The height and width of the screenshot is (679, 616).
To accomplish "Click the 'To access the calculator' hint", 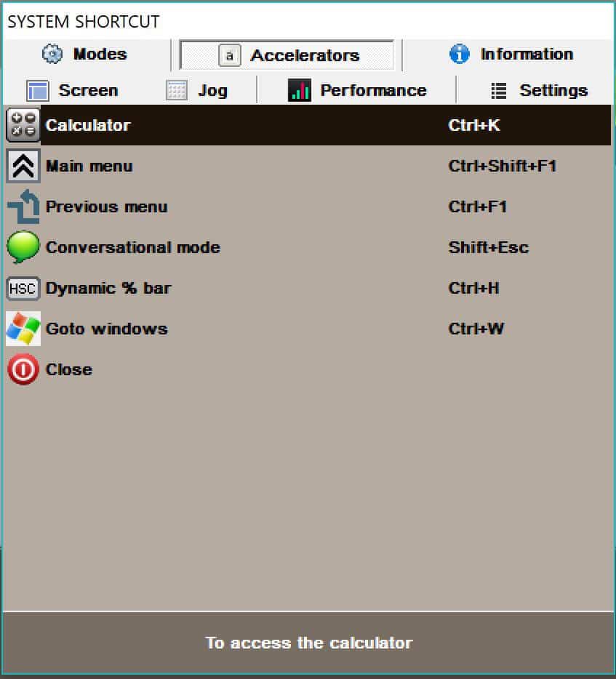I will pos(308,643).
